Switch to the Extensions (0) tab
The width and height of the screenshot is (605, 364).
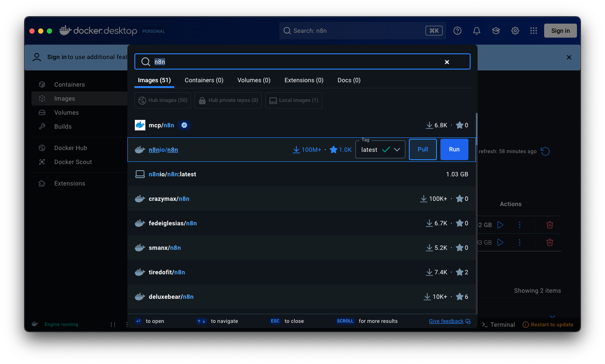click(304, 80)
